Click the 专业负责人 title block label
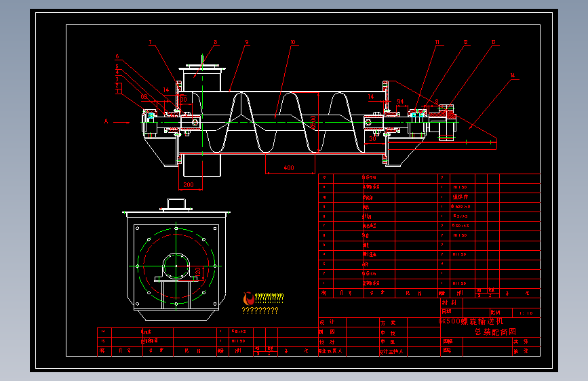The height and width of the screenshot is (381, 588). [330, 351]
